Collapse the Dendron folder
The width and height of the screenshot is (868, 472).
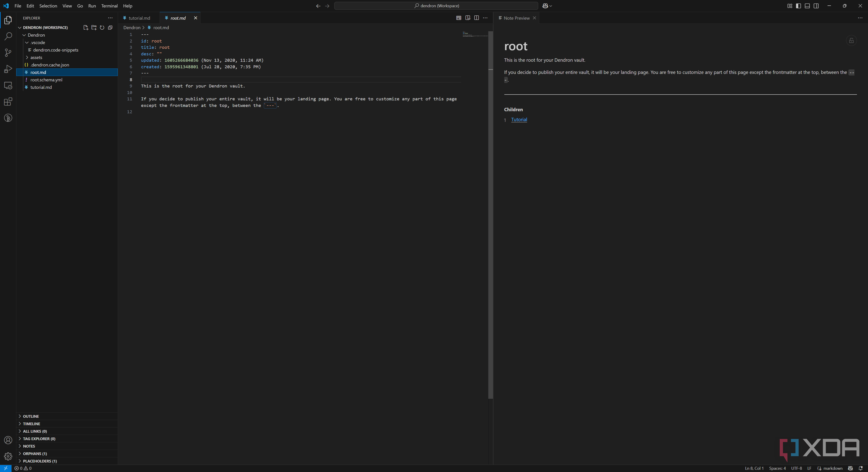tap(67, 35)
